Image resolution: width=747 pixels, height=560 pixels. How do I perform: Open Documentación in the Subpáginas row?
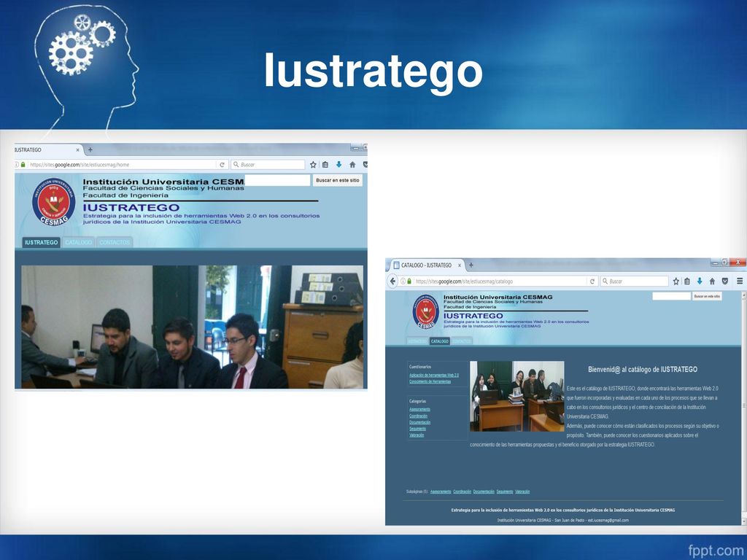[484, 492]
